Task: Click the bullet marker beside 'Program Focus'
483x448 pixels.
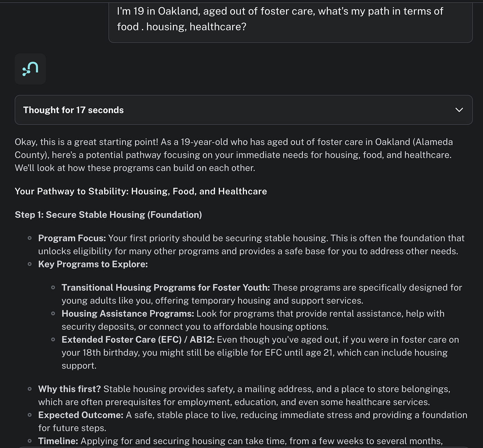Action: 30,238
